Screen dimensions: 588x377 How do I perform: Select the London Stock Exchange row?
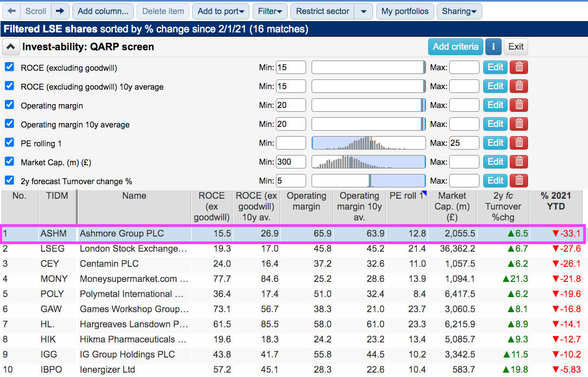coord(292,248)
